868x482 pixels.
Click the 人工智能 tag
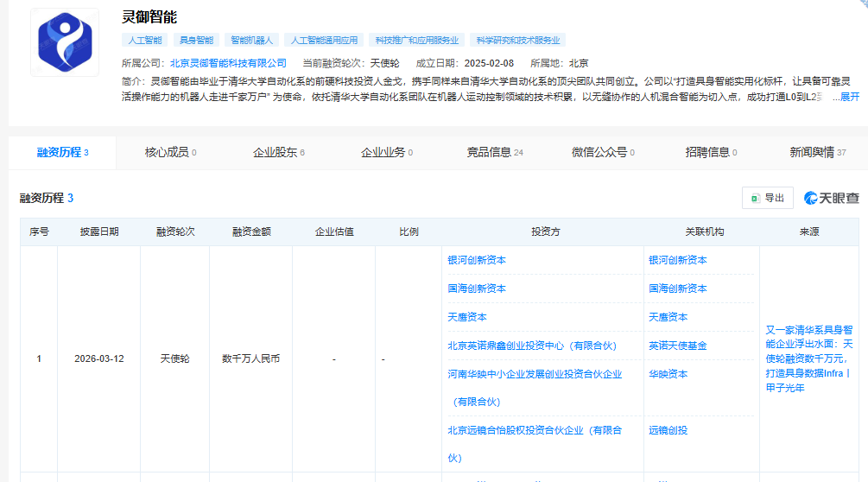click(x=144, y=40)
